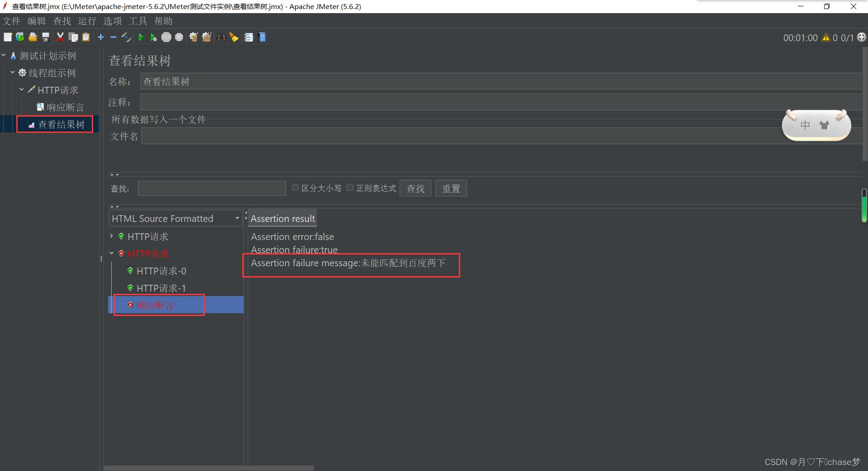Collapse the 测试计划示例 tree node

tap(4, 55)
